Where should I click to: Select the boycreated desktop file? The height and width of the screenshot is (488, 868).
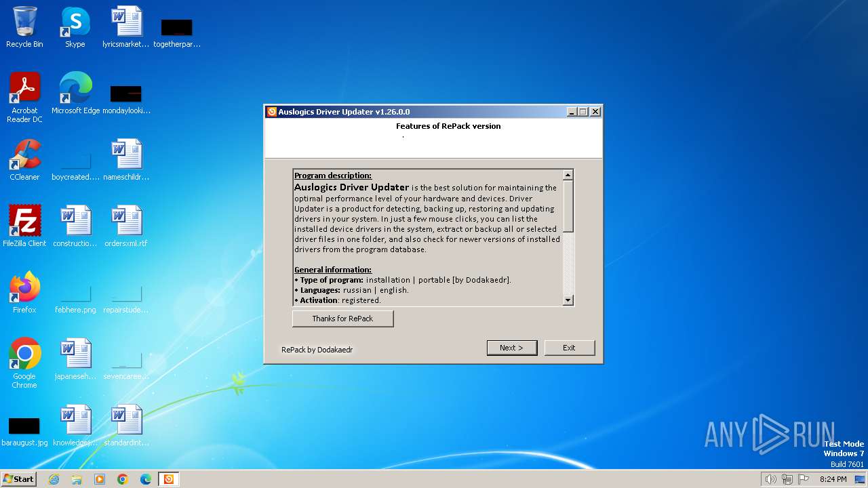point(75,165)
